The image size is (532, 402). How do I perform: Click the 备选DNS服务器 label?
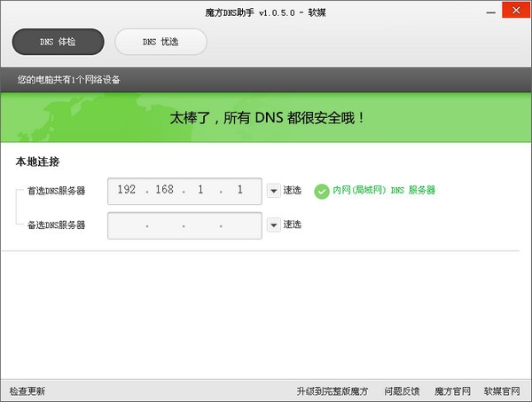tap(57, 225)
